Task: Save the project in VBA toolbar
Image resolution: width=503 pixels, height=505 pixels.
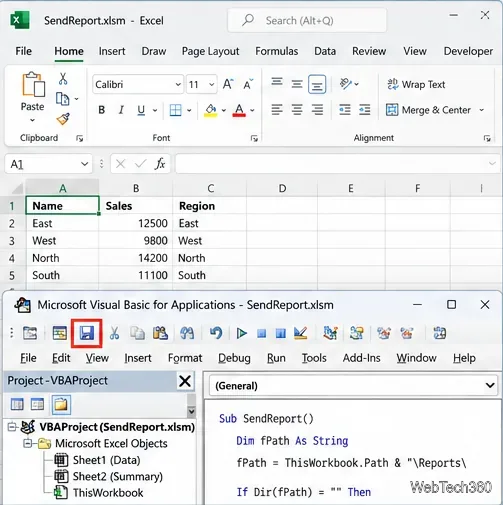Action: click(86, 333)
